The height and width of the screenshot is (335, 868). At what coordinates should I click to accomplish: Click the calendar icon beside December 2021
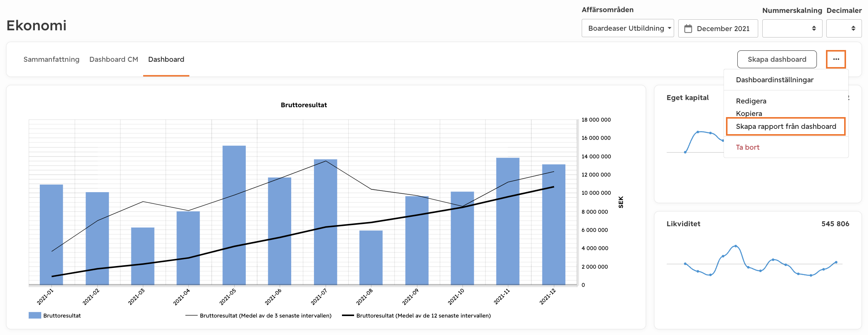[x=688, y=28]
